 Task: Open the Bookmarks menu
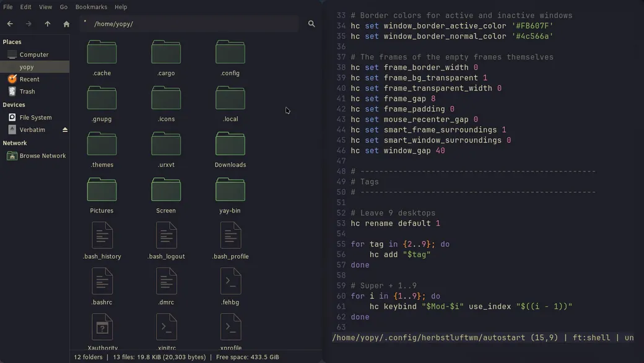[91, 7]
